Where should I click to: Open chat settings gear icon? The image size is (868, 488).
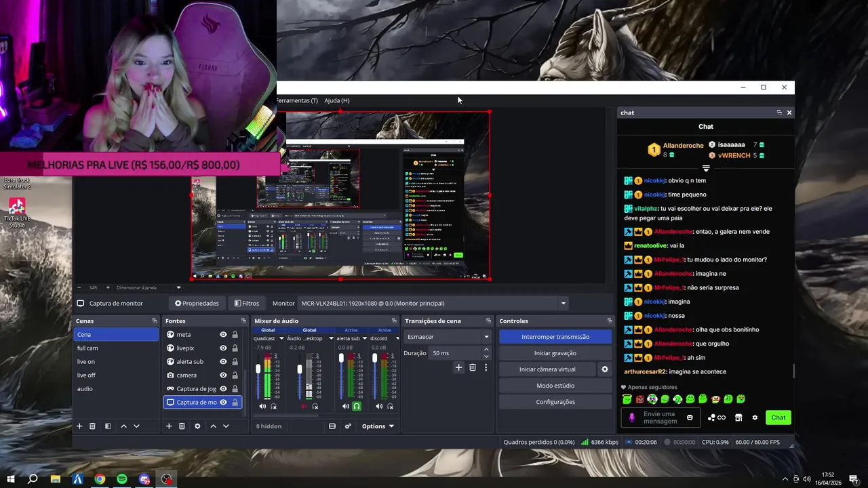click(x=755, y=418)
